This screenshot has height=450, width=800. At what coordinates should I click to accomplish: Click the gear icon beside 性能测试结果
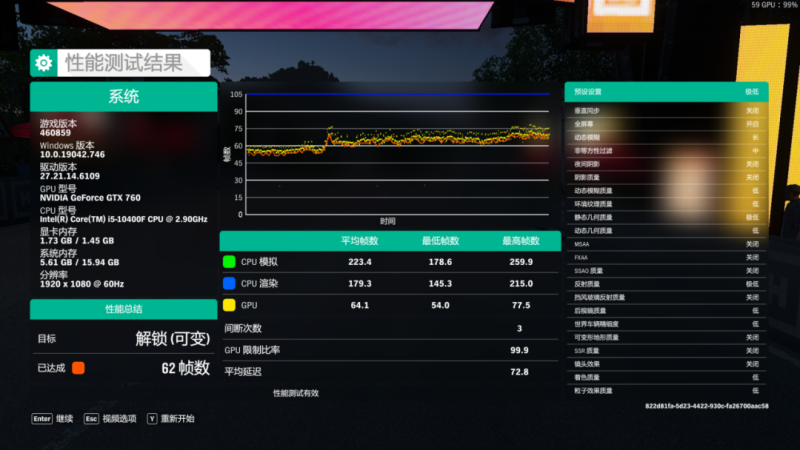[x=44, y=63]
